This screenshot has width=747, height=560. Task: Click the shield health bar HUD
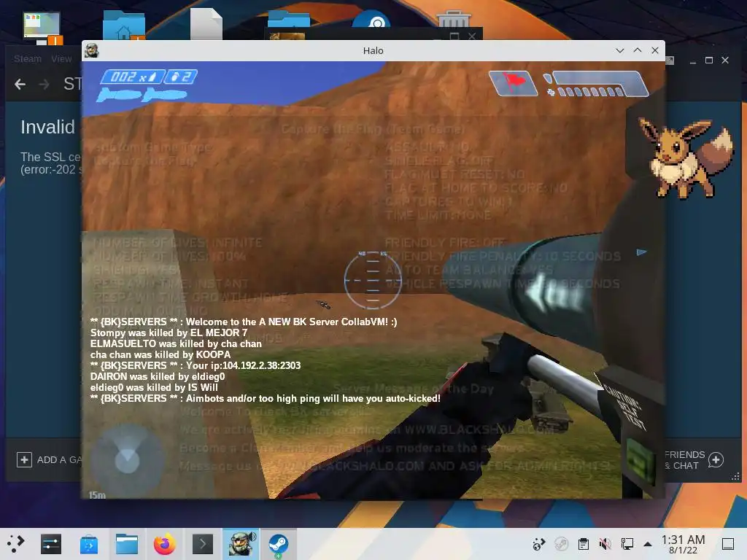pos(596,84)
